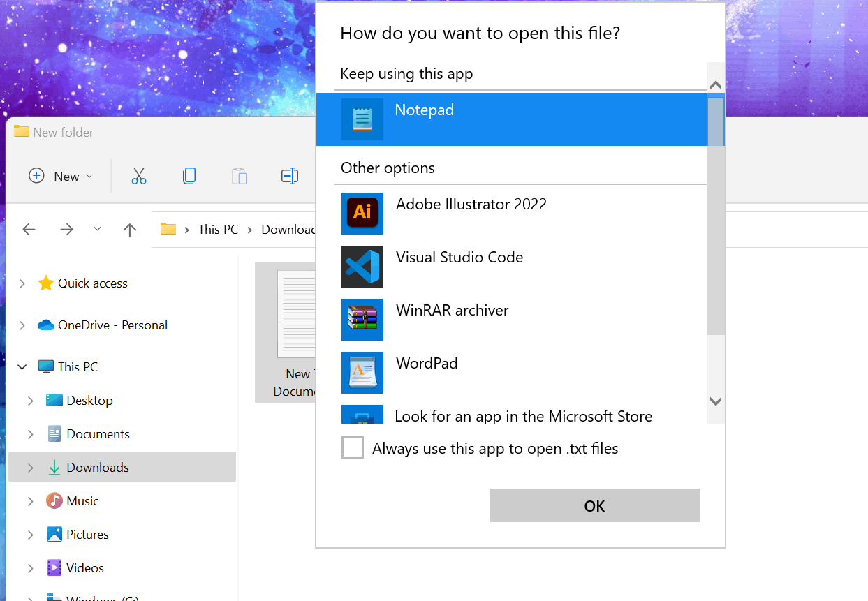Viewport: 868px width, 601px height.
Task: Expand the OneDrive - Personal node
Action: coord(22,325)
